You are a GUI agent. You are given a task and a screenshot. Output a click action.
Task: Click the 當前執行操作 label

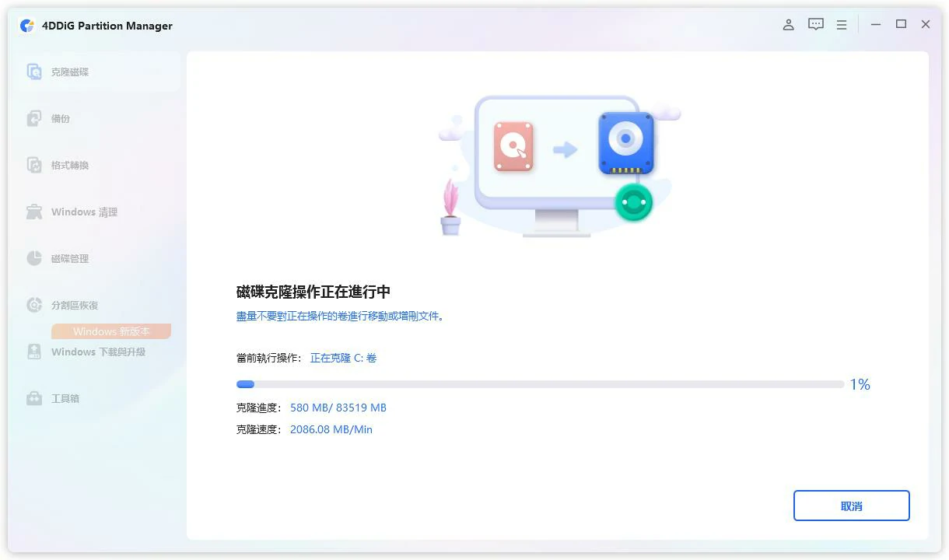(x=270, y=358)
